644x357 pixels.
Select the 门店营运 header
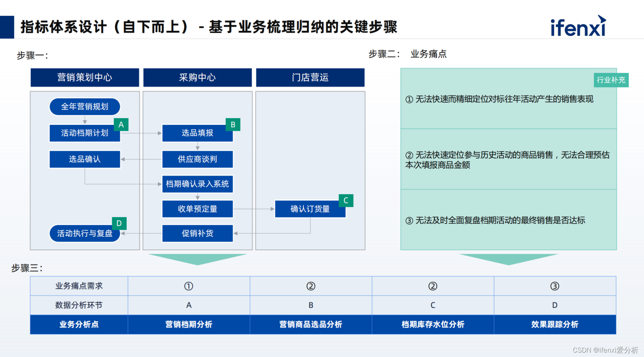[x=310, y=77]
